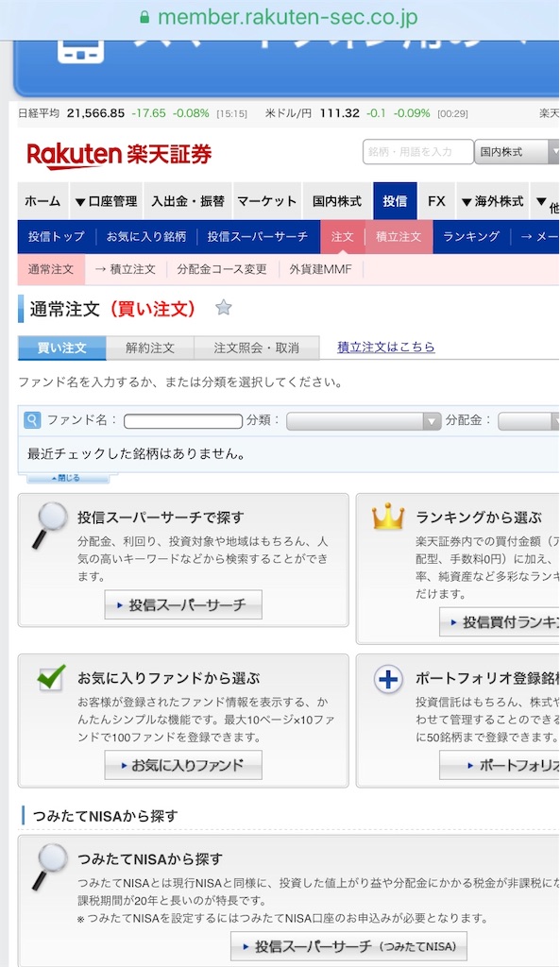The image size is (560, 967).
Task: Go to → 積立注文 in pink sub-navigation
Action: tap(126, 269)
